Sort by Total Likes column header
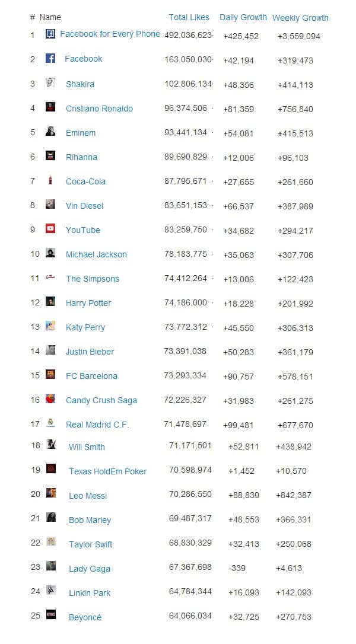Screen dimensions: 356x644 click(x=189, y=17)
